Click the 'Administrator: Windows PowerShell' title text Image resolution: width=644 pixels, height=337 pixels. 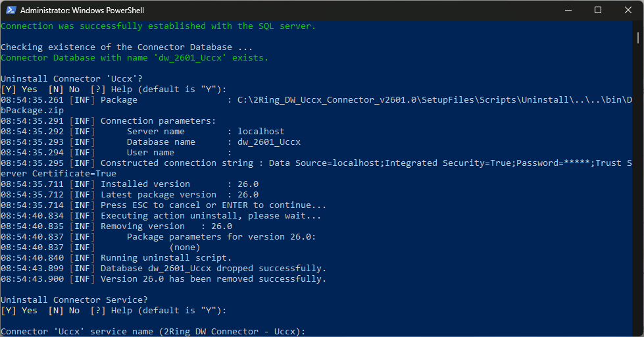click(x=84, y=11)
